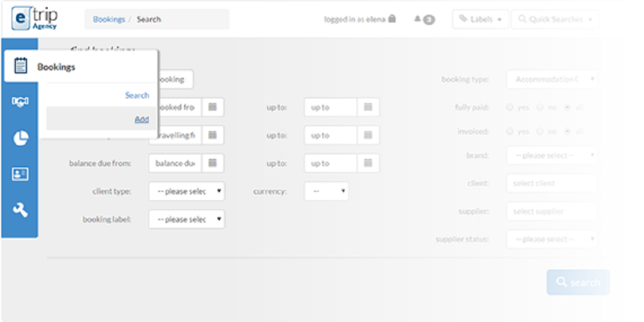Click the notification bell icon
Screen dimensions: 644x322
click(x=418, y=19)
